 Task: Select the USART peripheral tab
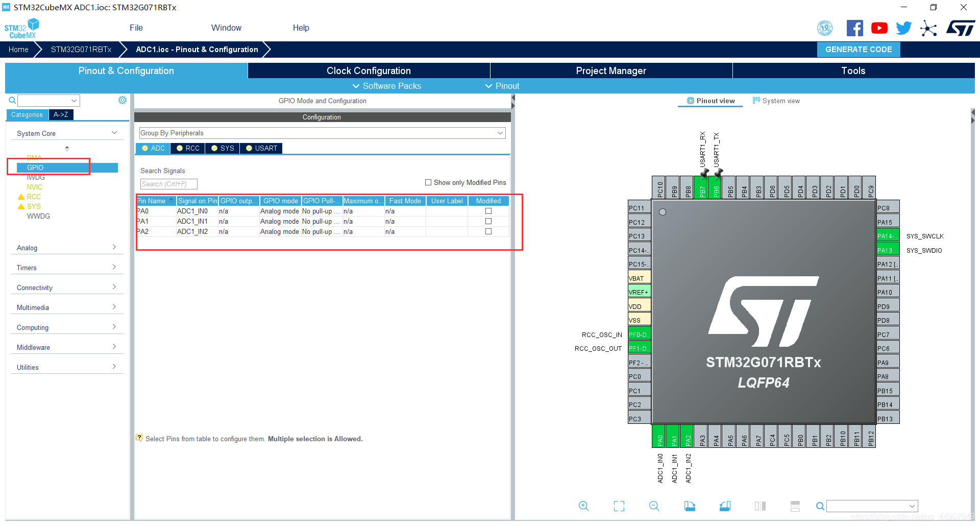click(x=261, y=148)
